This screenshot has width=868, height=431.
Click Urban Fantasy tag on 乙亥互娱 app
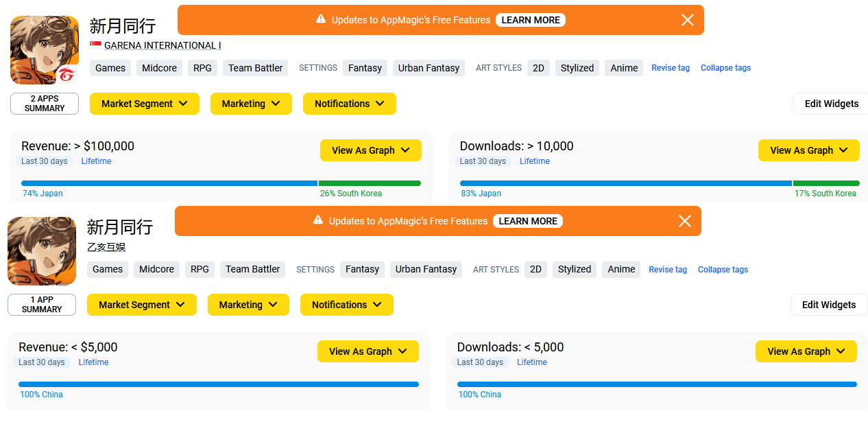426,269
